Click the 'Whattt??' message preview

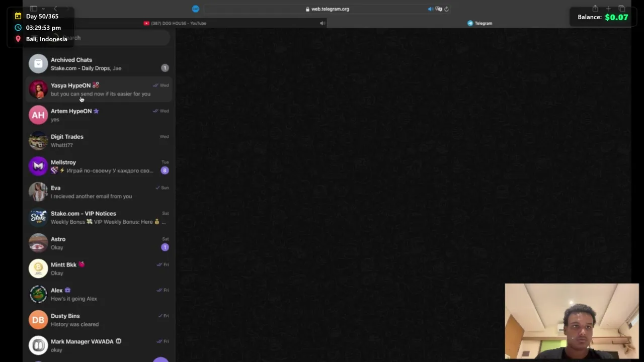pos(62,145)
